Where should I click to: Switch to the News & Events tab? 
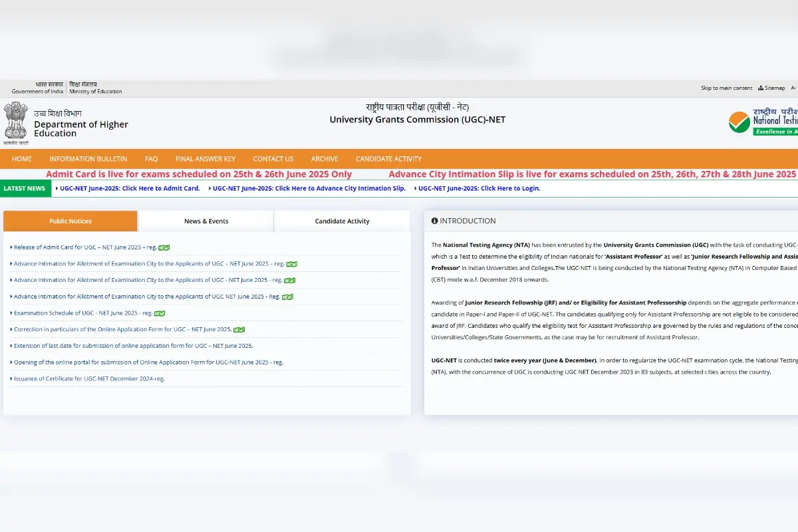pyautogui.click(x=205, y=220)
